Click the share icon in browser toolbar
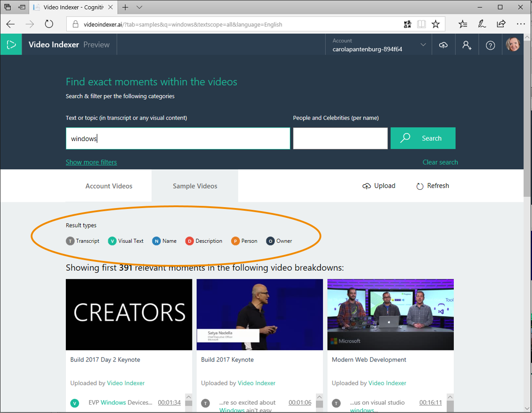This screenshot has height=413, width=532. click(501, 24)
